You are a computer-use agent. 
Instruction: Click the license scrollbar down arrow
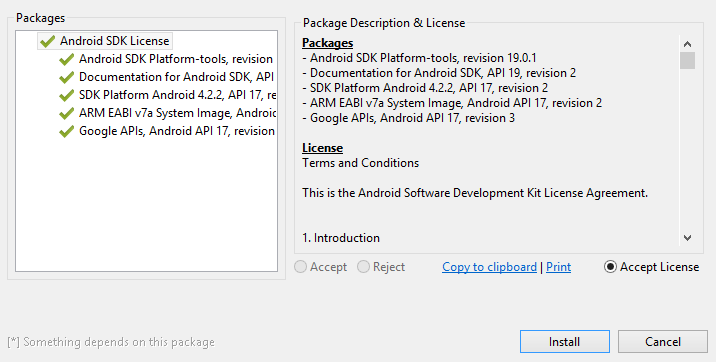point(687,237)
